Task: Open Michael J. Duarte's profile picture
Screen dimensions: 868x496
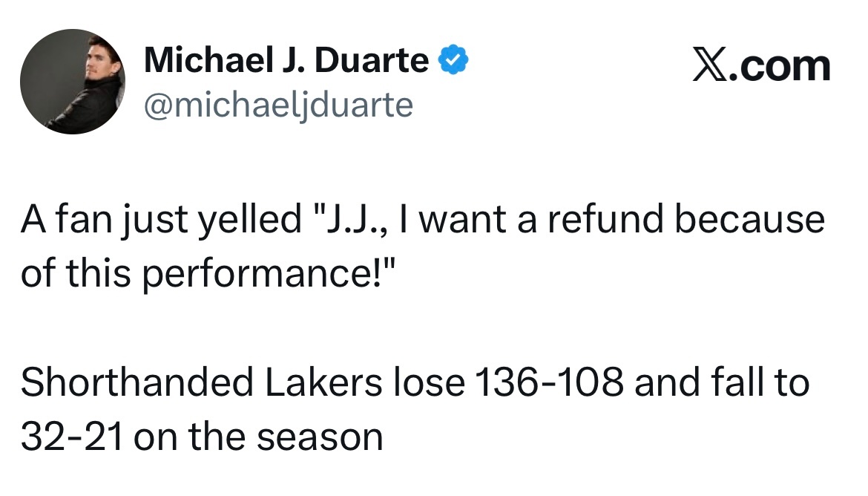Action: click(x=73, y=82)
